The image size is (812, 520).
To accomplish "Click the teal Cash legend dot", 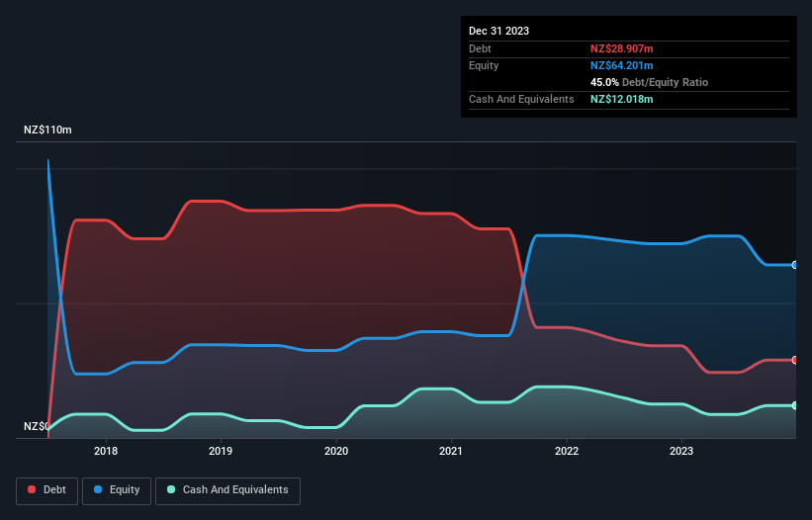I will point(171,489).
